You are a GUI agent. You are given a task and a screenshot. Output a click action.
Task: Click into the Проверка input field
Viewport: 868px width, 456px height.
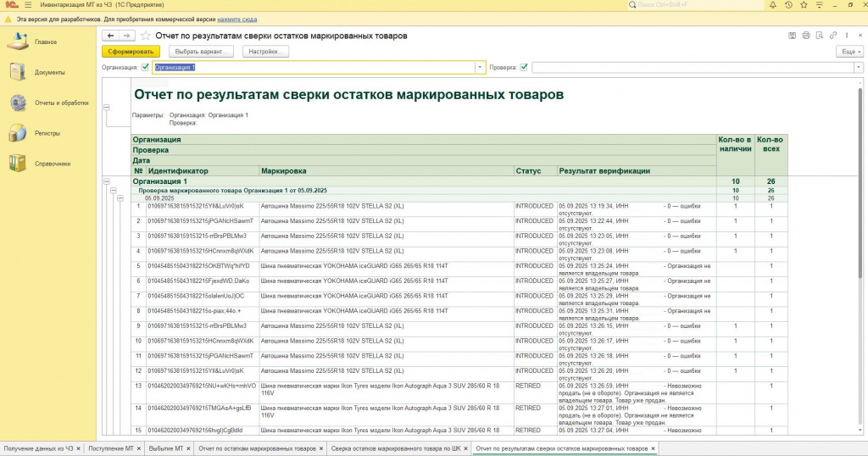click(693, 68)
